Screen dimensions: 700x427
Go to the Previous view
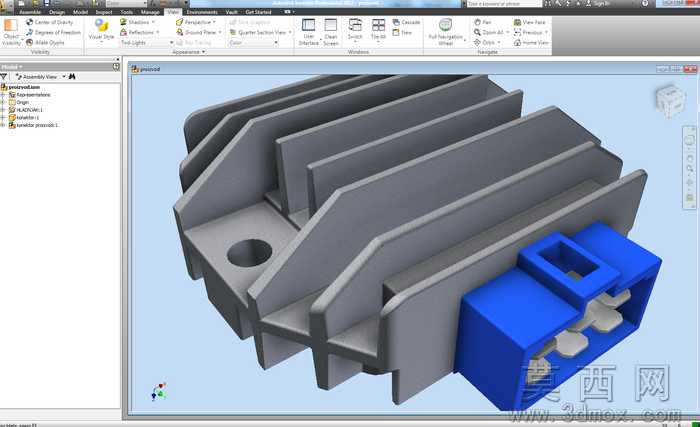pyautogui.click(x=528, y=32)
